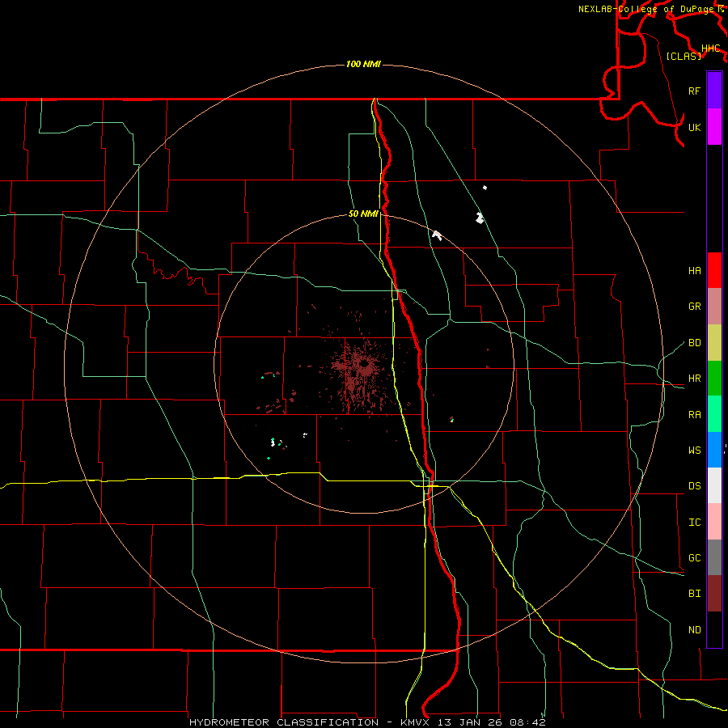
Task: Click the 100 NMI range ring label
Action: pyautogui.click(x=363, y=64)
